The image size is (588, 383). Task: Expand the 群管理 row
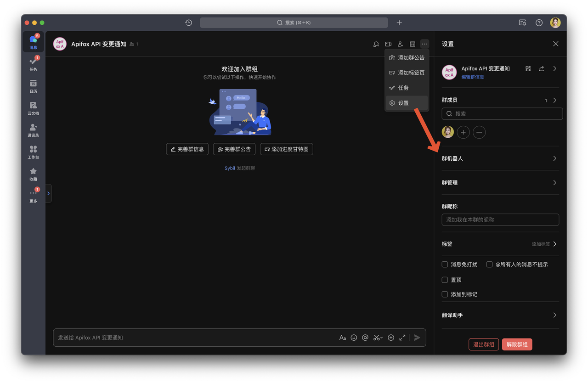coord(500,183)
